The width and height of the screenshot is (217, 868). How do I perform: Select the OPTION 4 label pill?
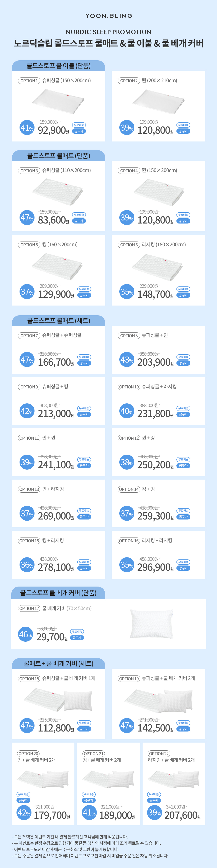point(129,171)
